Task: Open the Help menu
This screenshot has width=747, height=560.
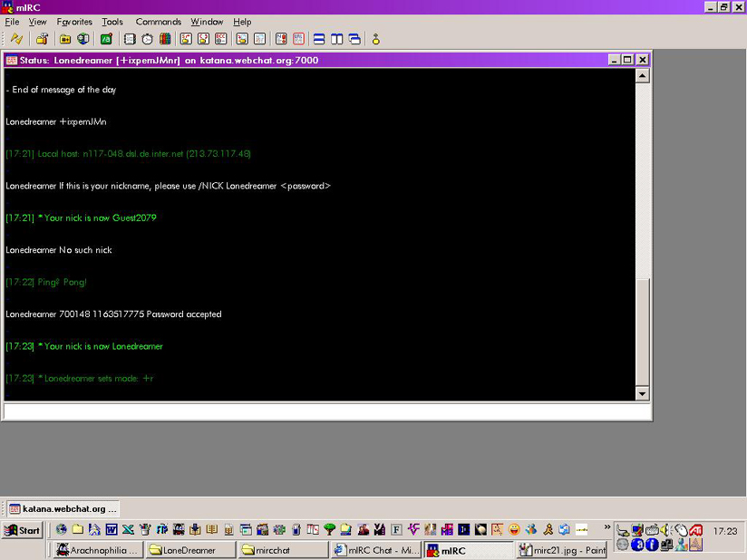Action: point(242,22)
